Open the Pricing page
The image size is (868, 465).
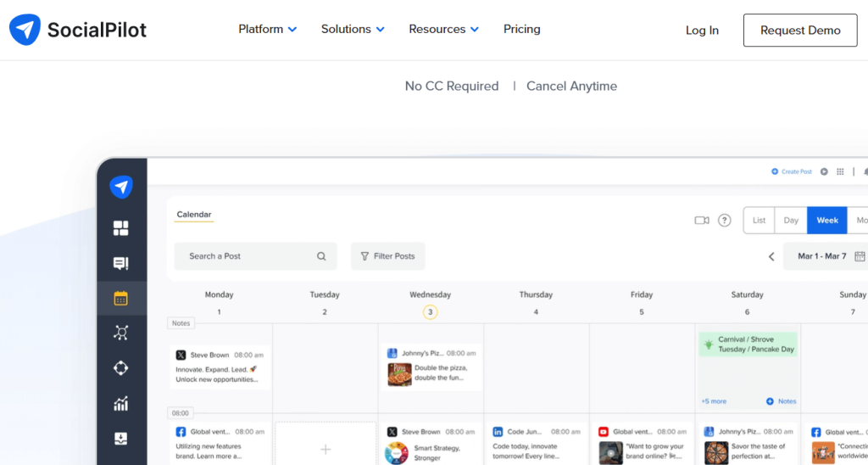pyautogui.click(x=521, y=30)
